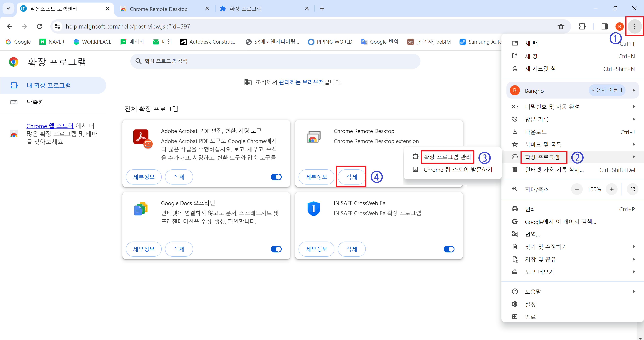
Task: Disable the INISAFE CrossWeb EX toggle
Action: (x=449, y=249)
